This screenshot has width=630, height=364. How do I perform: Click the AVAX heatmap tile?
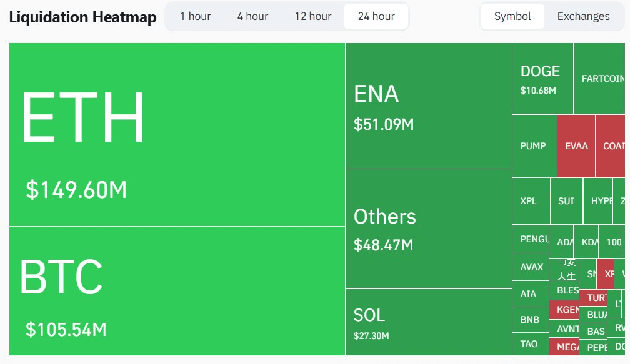coord(531,267)
